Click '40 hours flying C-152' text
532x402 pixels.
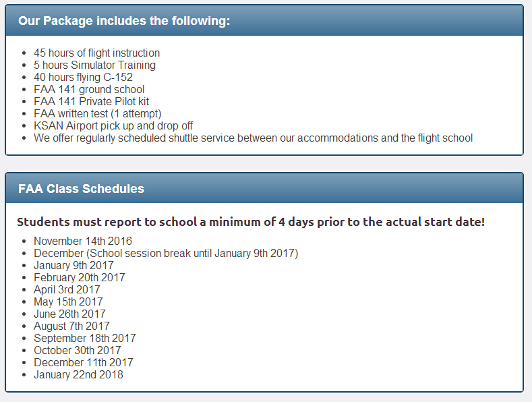click(x=83, y=77)
